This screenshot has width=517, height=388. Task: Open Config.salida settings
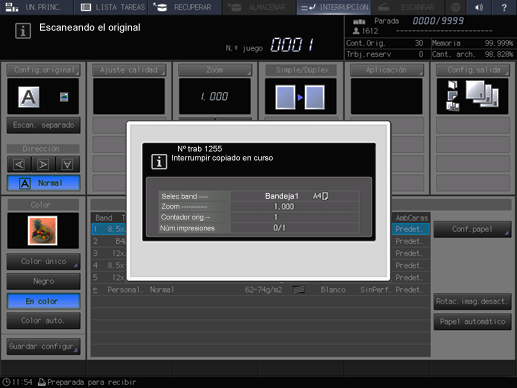pos(473,70)
